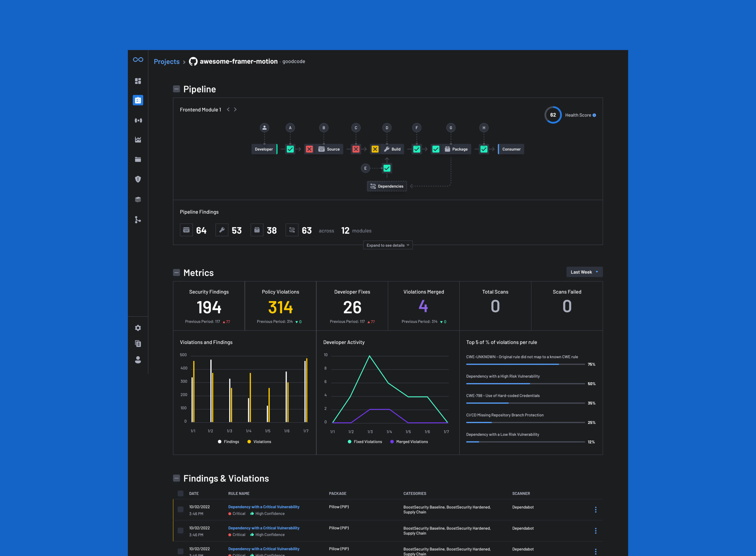Go to previous module with left chevron
This screenshot has height=556, width=756.
228,109
